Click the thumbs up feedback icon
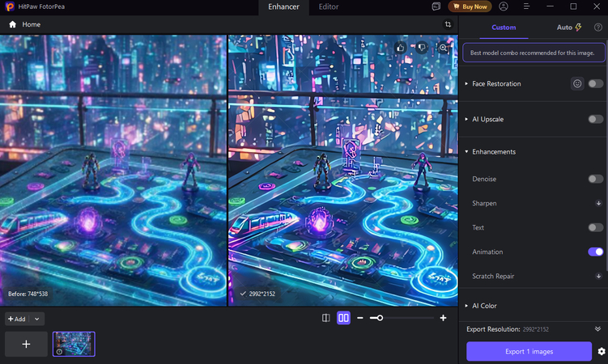This screenshot has height=364, width=608. [x=401, y=48]
